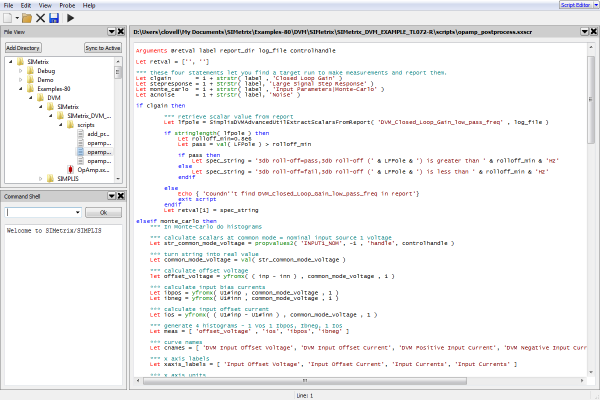Collapse the SIMetrix root tree node

11,62
